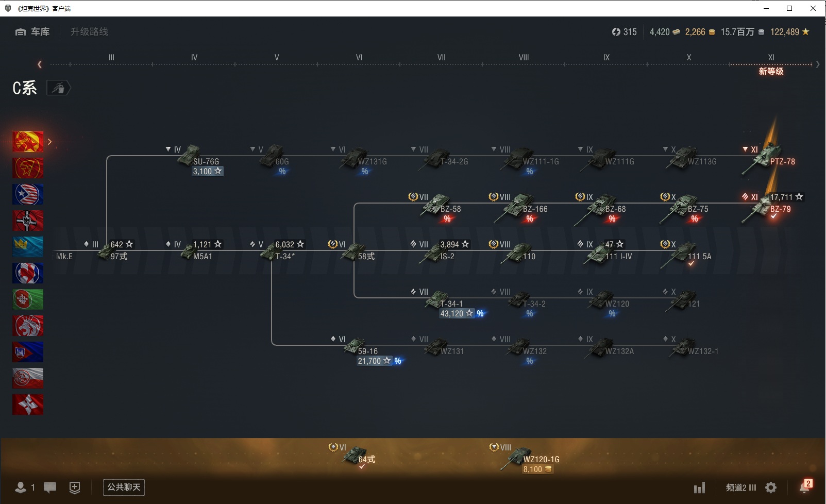Click the icon button next to C系
Screen dimensions: 826x504
pyautogui.click(x=59, y=88)
